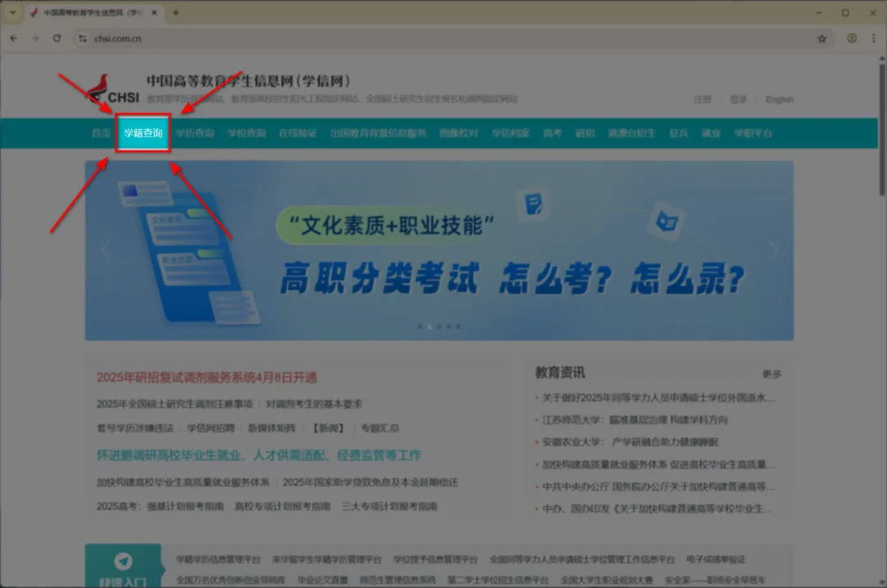Open the 学信档案 navigation item
Screen dimensions: 887x588
tap(510, 133)
